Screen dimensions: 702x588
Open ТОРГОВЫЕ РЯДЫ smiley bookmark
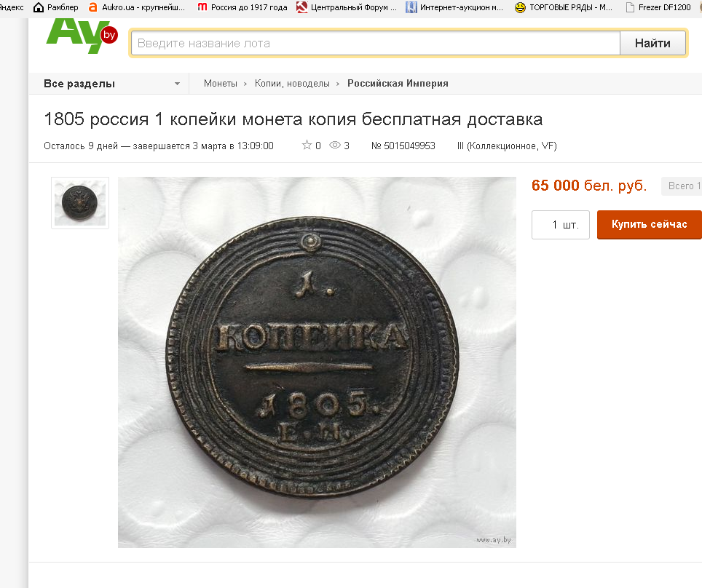point(520,7)
